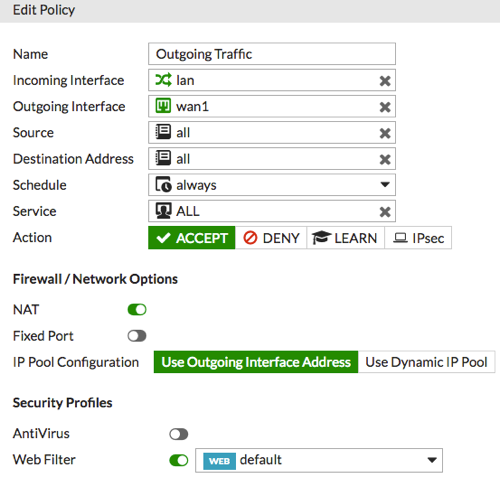Viewport: 500px width, 478px height.
Task: Click the Schedule clock icon
Action: coord(163,185)
